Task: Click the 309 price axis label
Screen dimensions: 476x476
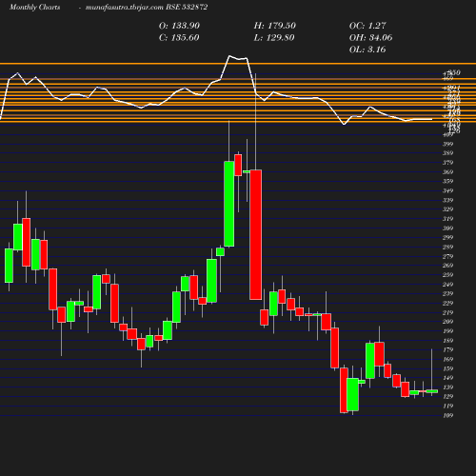Action: pos(447,228)
